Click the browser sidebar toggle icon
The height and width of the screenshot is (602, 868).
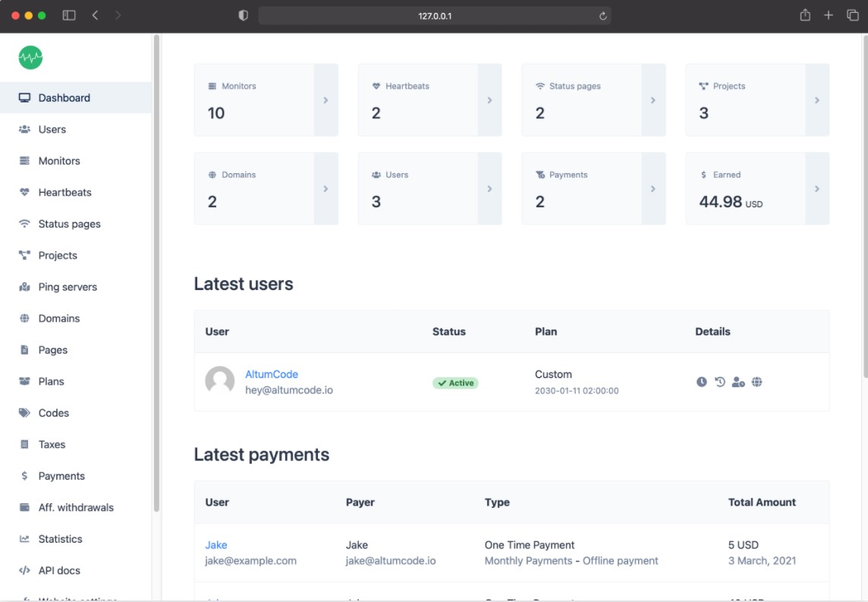pyautogui.click(x=68, y=15)
